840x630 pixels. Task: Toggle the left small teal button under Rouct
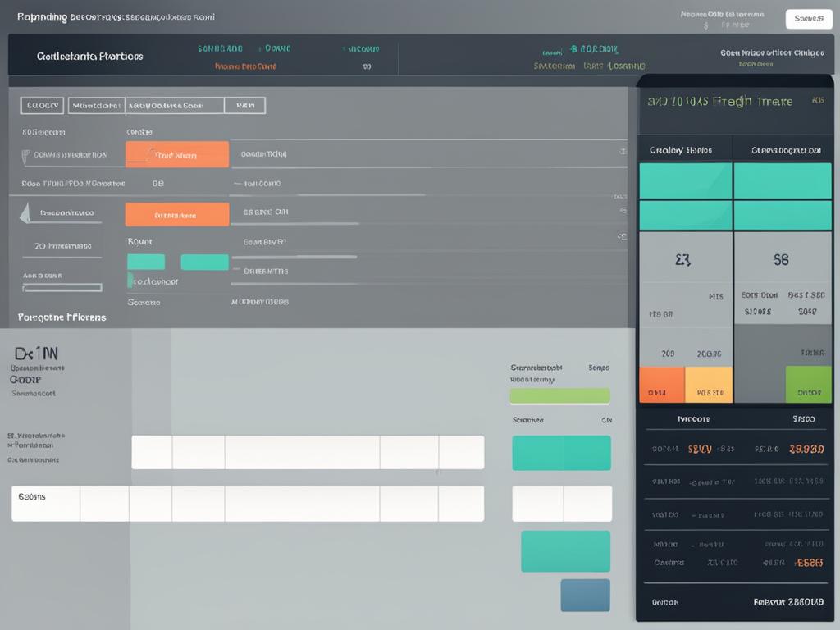click(x=145, y=262)
